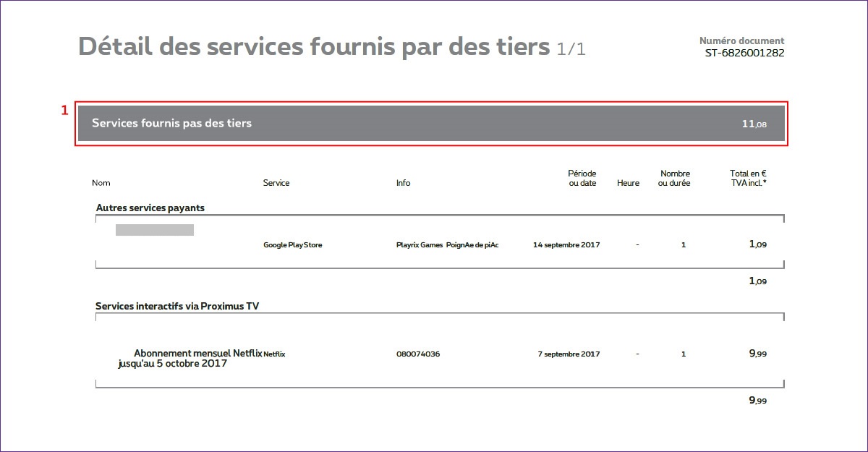Click the document number ST-6826001282
This screenshot has width=868, height=452.
744,53
